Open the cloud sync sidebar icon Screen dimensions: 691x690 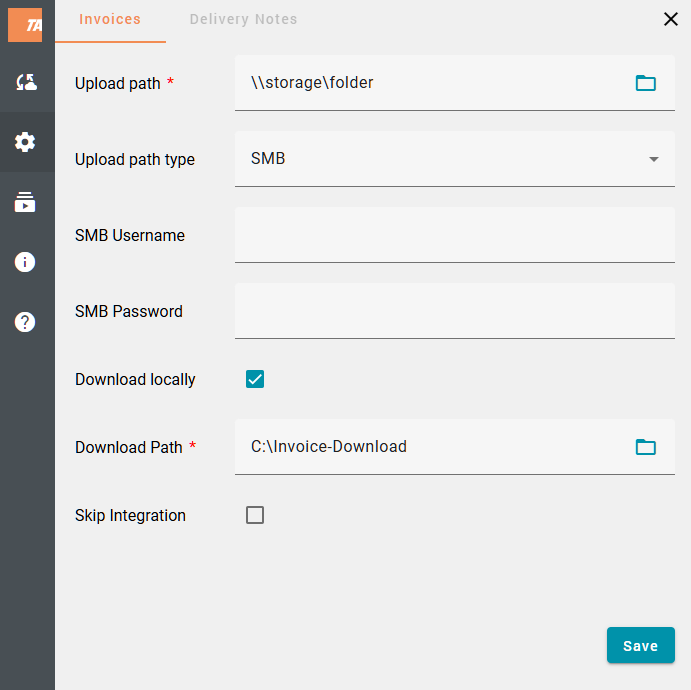point(25,83)
